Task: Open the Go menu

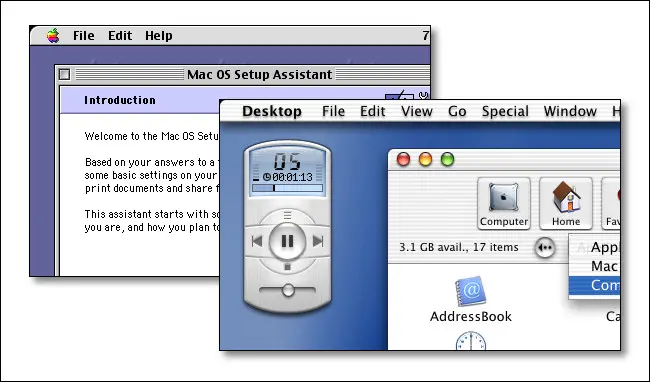Action: pos(457,111)
